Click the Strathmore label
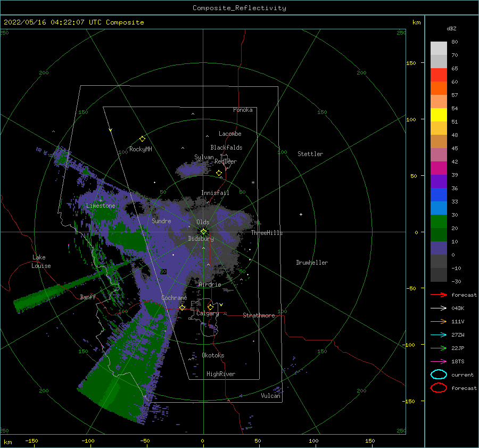 click(x=259, y=315)
